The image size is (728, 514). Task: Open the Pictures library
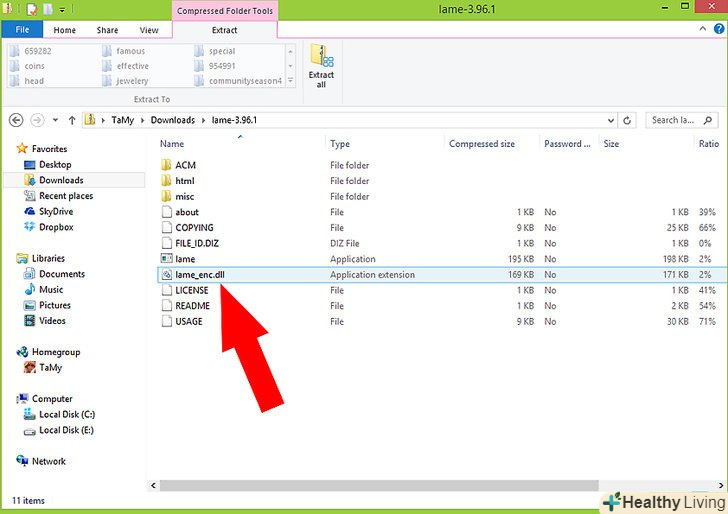pyautogui.click(x=47, y=305)
